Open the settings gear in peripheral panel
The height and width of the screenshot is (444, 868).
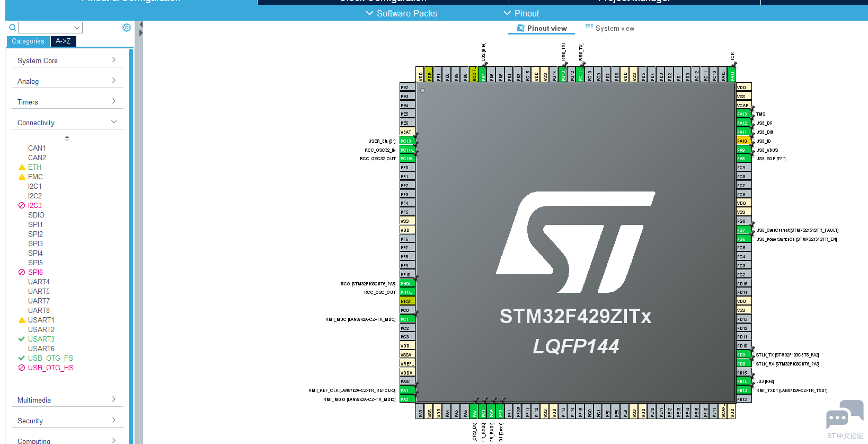tap(127, 28)
